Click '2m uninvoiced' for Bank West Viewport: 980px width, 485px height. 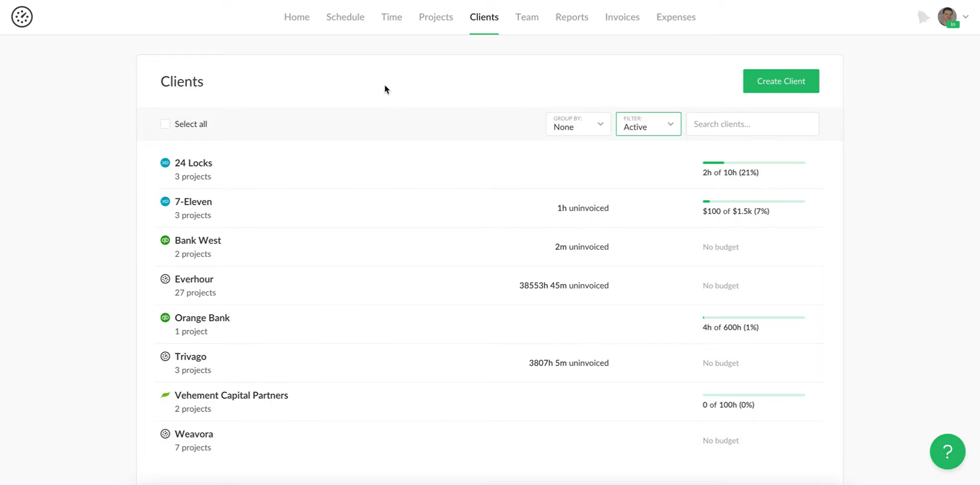pyautogui.click(x=582, y=247)
